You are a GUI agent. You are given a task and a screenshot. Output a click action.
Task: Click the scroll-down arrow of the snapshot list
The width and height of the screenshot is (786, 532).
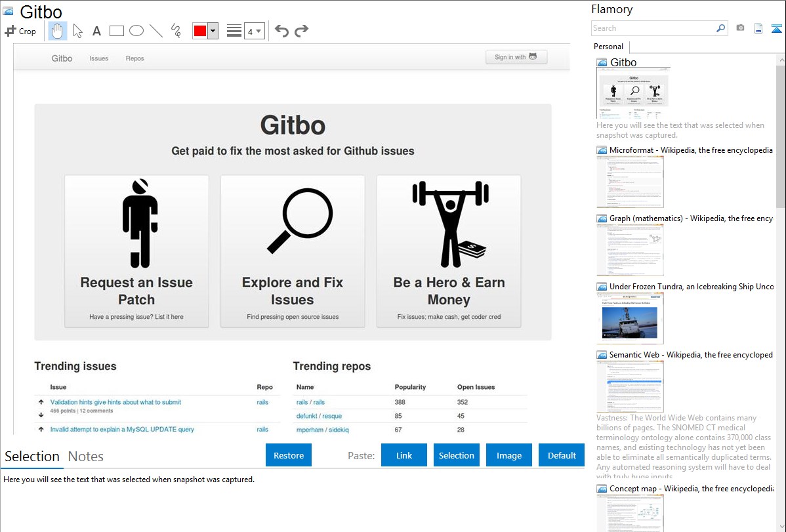[x=781, y=527]
